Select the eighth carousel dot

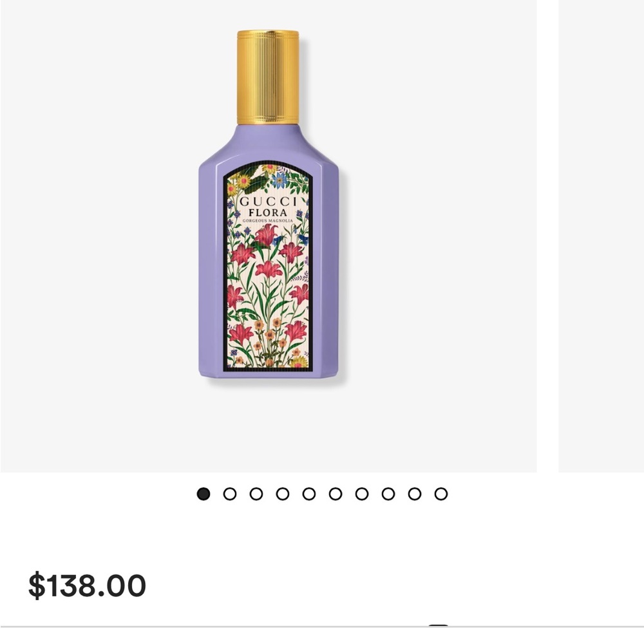click(x=388, y=493)
